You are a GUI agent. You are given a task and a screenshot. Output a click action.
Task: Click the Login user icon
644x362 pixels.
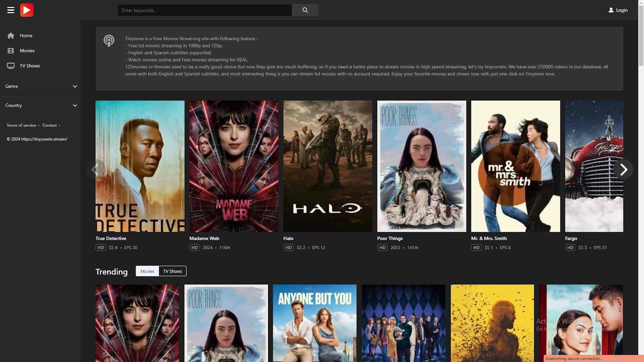click(x=611, y=10)
